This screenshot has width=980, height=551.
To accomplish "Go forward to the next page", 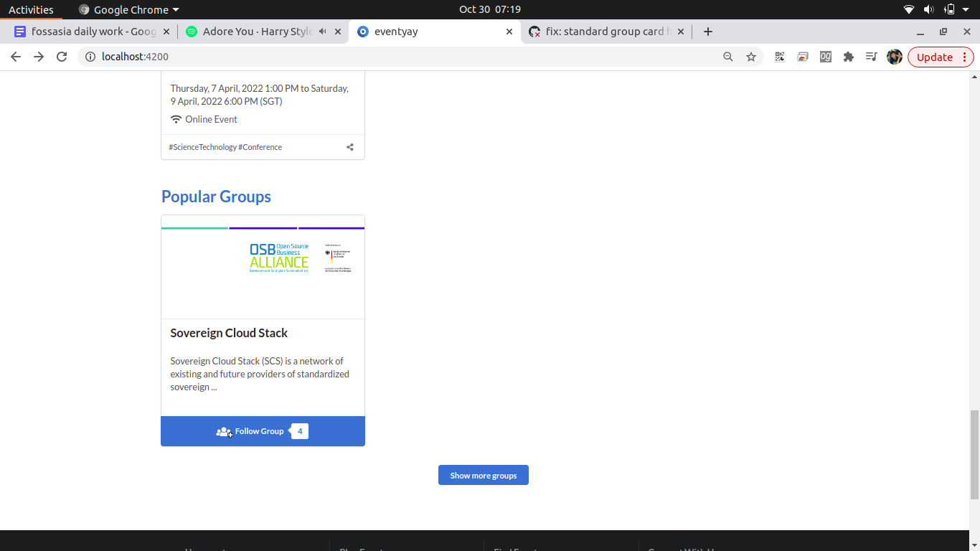I will 39,57.
